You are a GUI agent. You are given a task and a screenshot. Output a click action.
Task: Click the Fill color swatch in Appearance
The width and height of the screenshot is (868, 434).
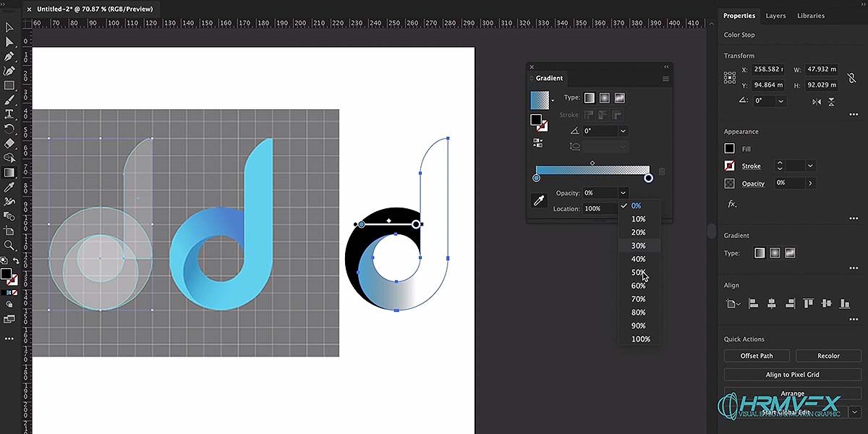tap(729, 148)
